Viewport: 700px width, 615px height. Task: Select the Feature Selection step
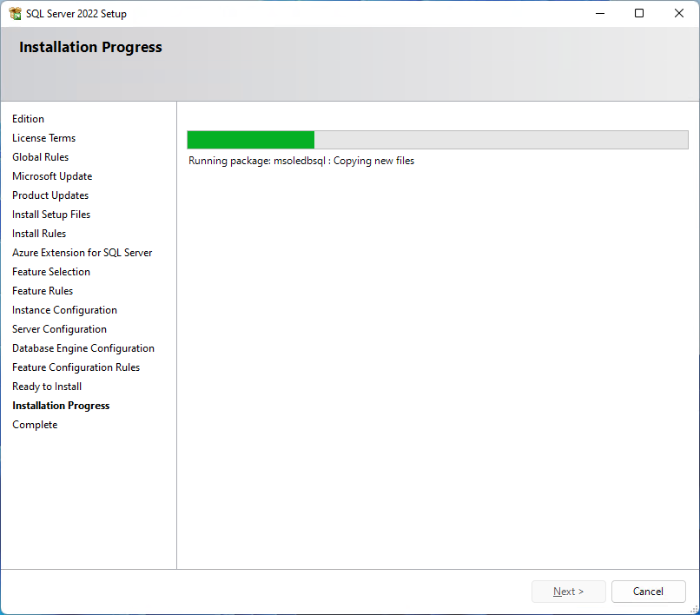pos(51,272)
